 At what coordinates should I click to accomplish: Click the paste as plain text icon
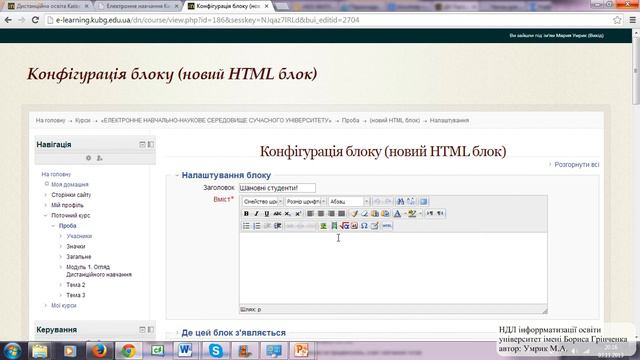(375, 213)
